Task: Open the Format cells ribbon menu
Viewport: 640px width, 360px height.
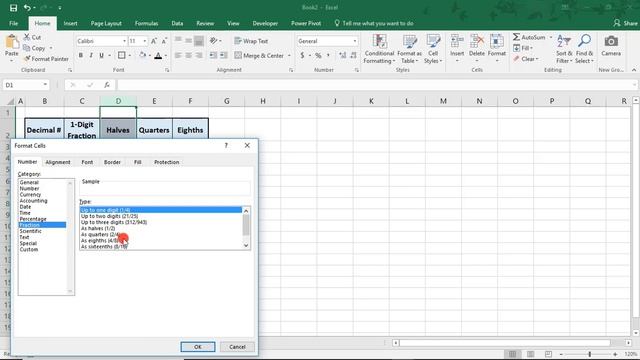Action: point(497,49)
